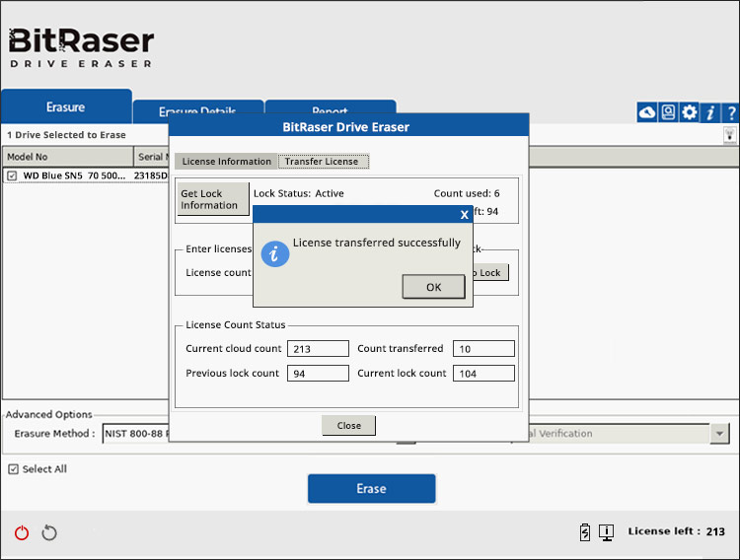Switch to the Erasure tab
This screenshot has width=740, height=560.
pos(66,106)
